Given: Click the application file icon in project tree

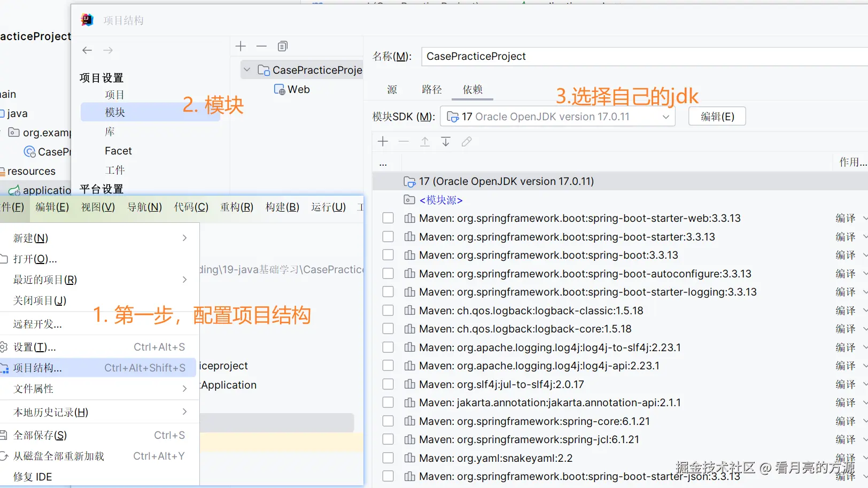Looking at the screenshot, I should 14,190.
